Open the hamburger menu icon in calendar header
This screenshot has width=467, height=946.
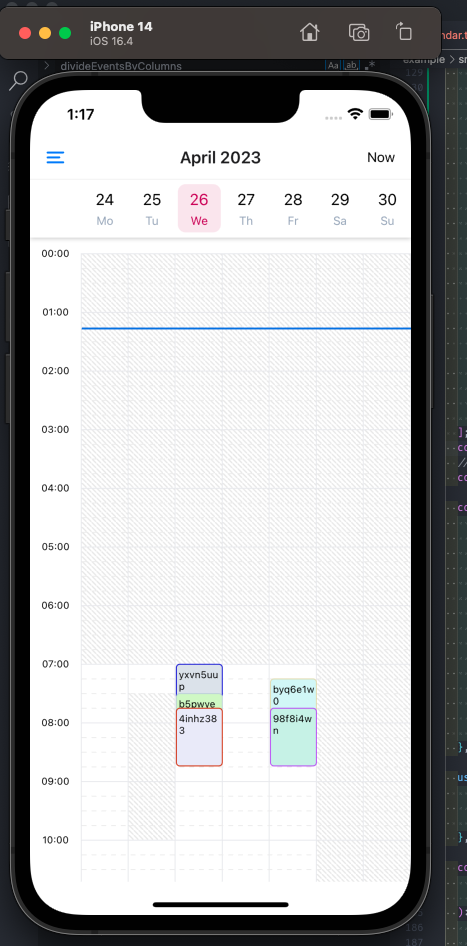click(56, 157)
